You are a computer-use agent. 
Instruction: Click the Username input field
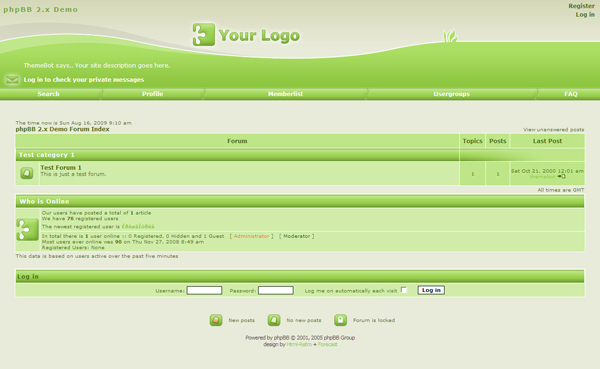click(x=204, y=291)
